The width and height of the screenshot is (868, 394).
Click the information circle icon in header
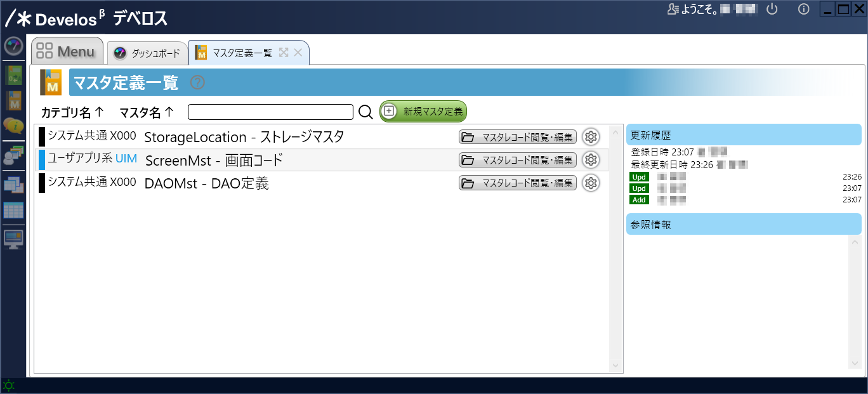pos(803,10)
